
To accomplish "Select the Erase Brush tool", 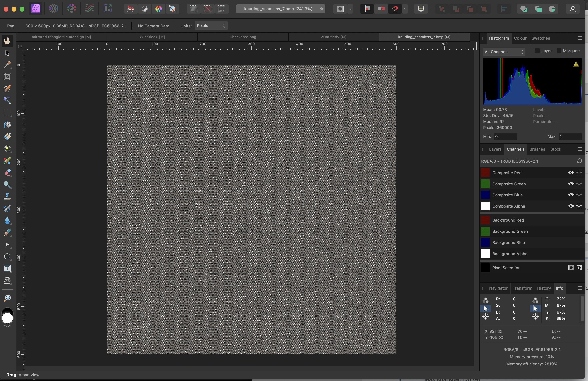I will pos(7,173).
